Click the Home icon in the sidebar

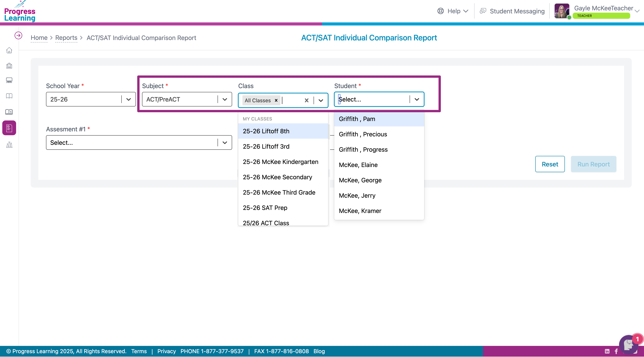[9, 50]
